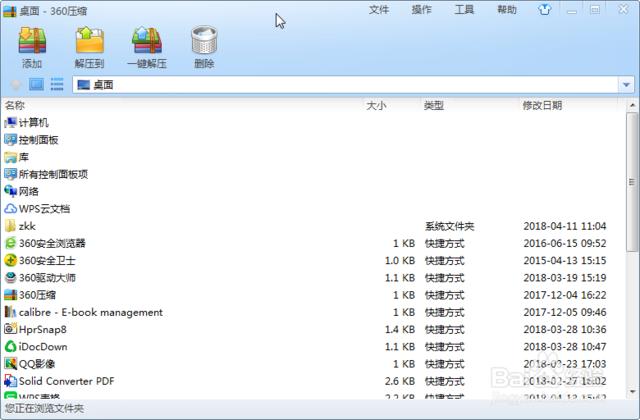Select the 网络 icon

click(x=10, y=191)
